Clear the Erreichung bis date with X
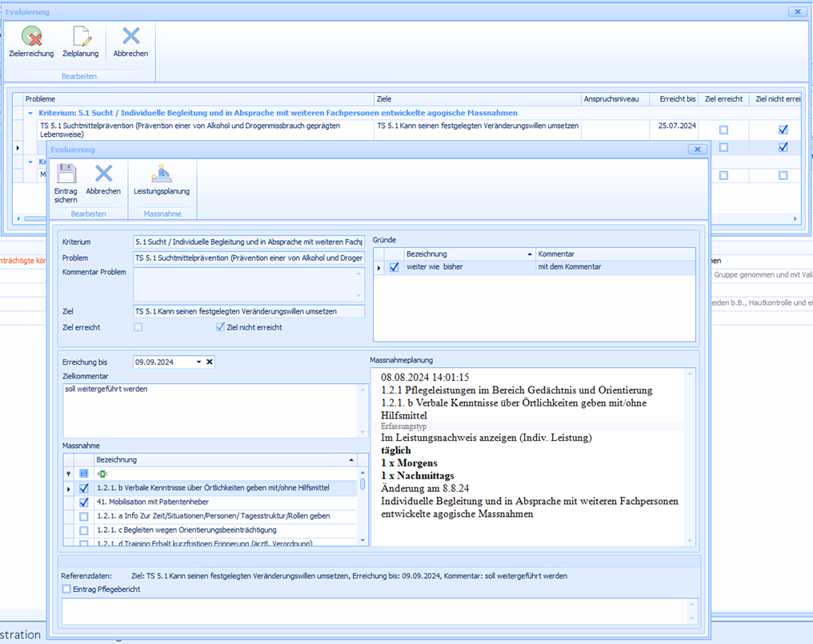The width and height of the screenshot is (813, 644). [x=210, y=362]
